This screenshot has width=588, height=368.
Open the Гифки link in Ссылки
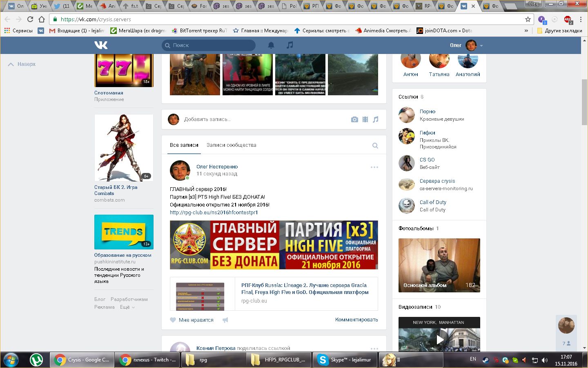click(x=428, y=133)
